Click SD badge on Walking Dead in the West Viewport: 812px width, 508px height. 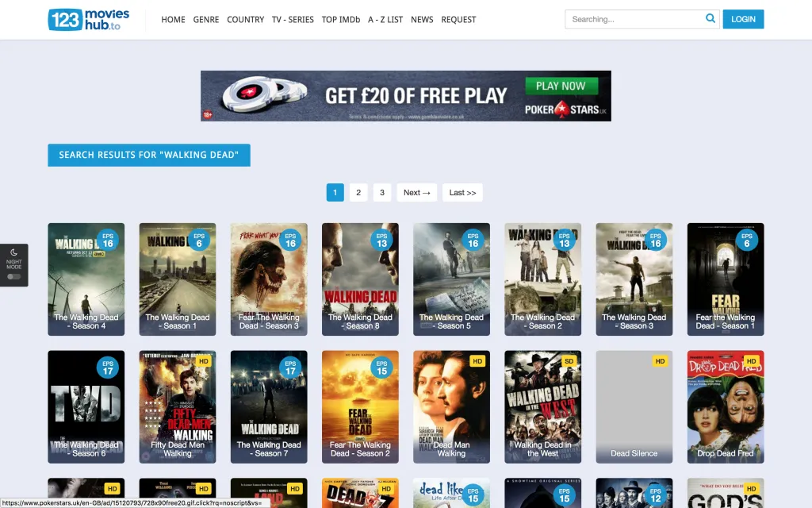tap(569, 361)
